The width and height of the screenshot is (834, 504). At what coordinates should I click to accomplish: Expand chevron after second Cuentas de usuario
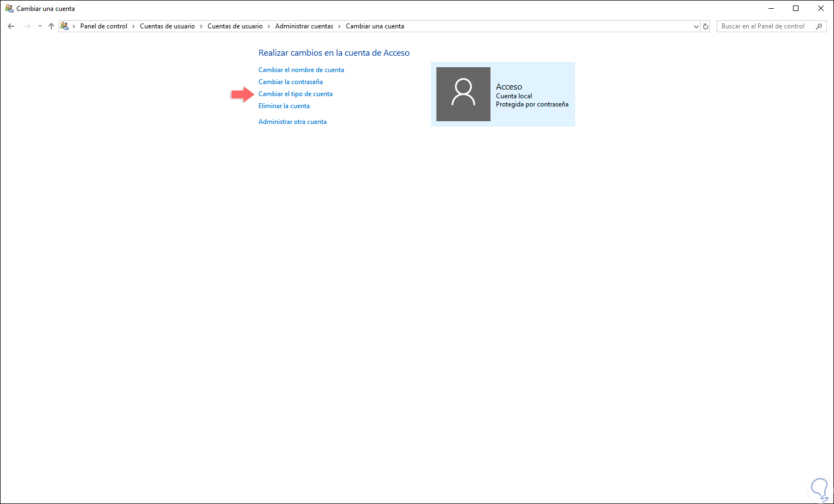coord(269,26)
